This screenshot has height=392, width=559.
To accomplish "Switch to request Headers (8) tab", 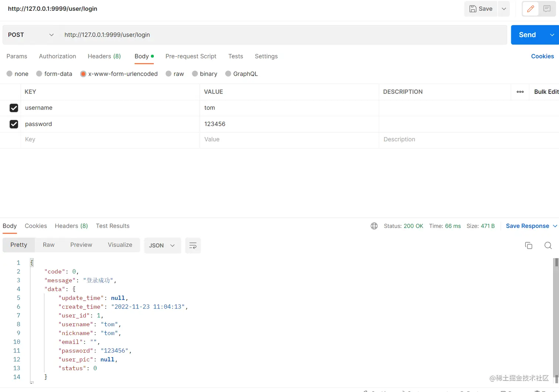I will [104, 57].
